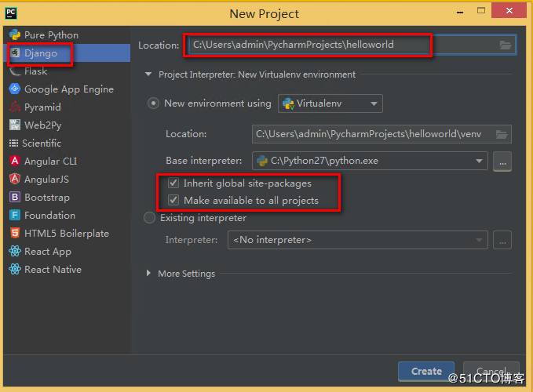Collapse the Project Interpreter section
Screen dimensions: 533x392
click(148, 74)
